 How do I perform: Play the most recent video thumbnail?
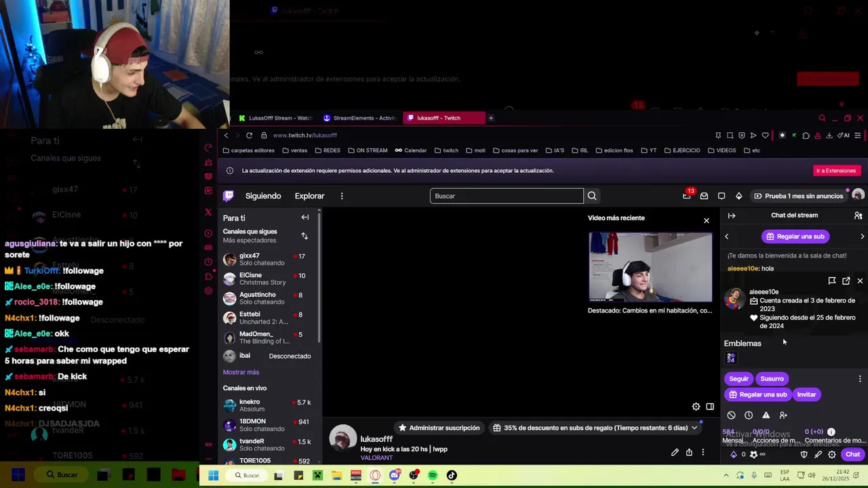pyautogui.click(x=650, y=267)
